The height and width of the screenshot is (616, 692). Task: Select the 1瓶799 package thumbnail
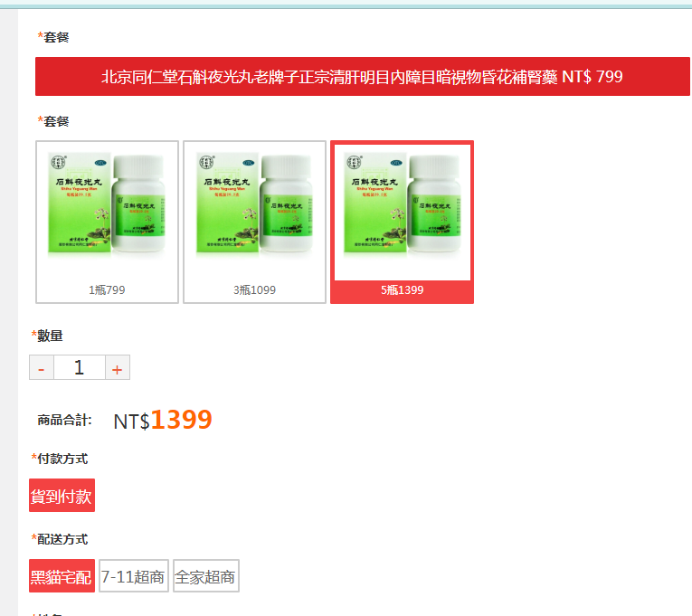pos(107,222)
